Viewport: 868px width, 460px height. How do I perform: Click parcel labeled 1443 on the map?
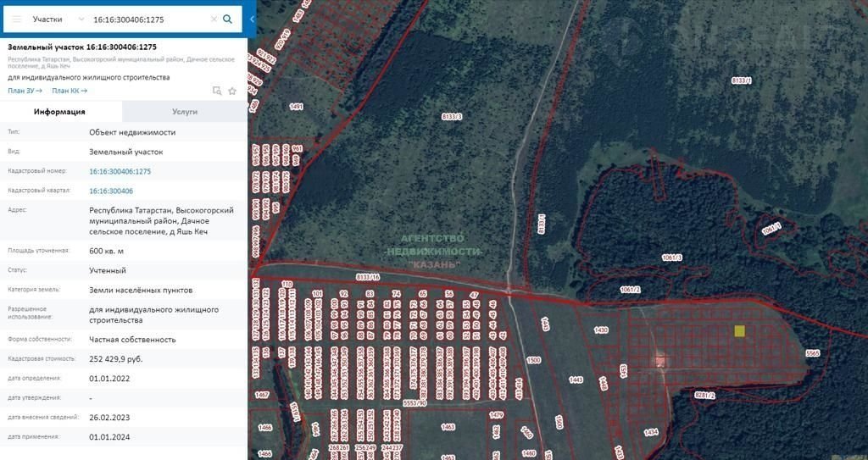click(x=576, y=380)
